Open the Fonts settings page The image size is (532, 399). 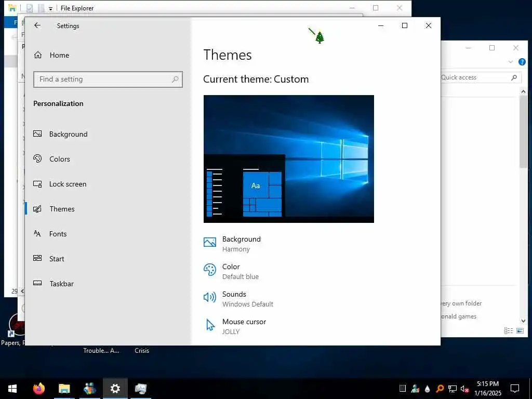[58, 234]
